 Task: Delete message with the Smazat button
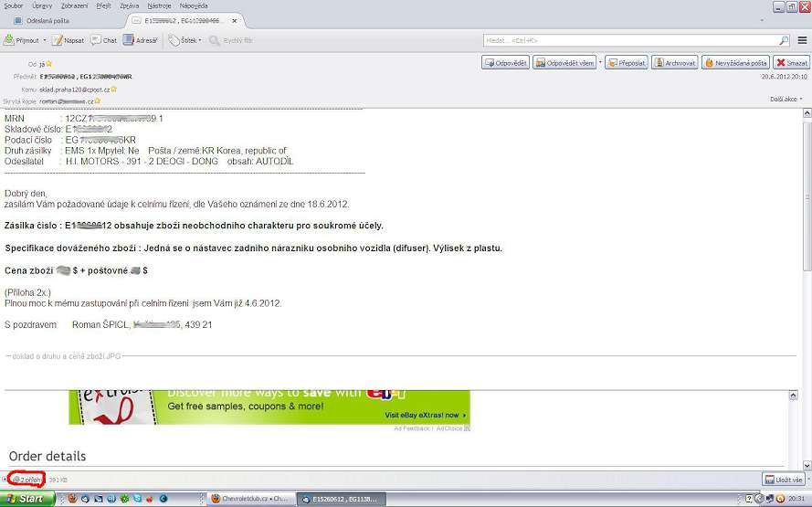(x=791, y=63)
